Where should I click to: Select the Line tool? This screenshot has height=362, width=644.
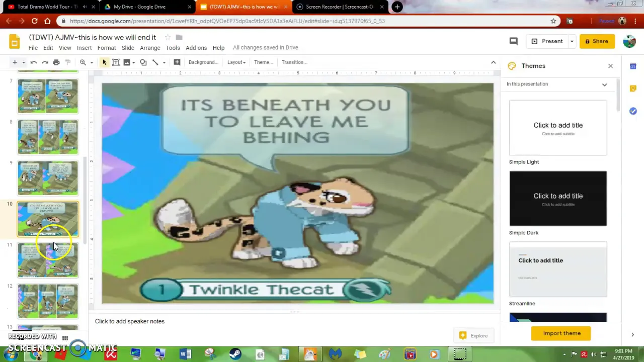155,62
